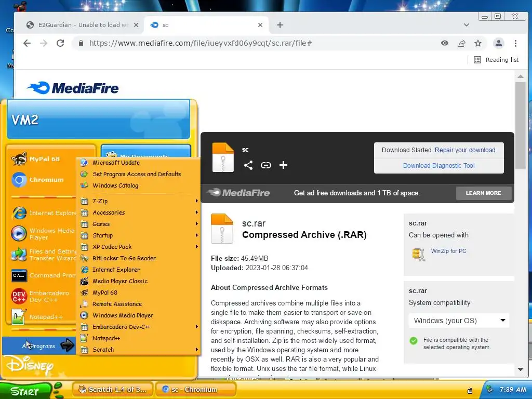Click the pinned MyPal 68 raccoon icon
The image size is (532, 399).
(19, 159)
